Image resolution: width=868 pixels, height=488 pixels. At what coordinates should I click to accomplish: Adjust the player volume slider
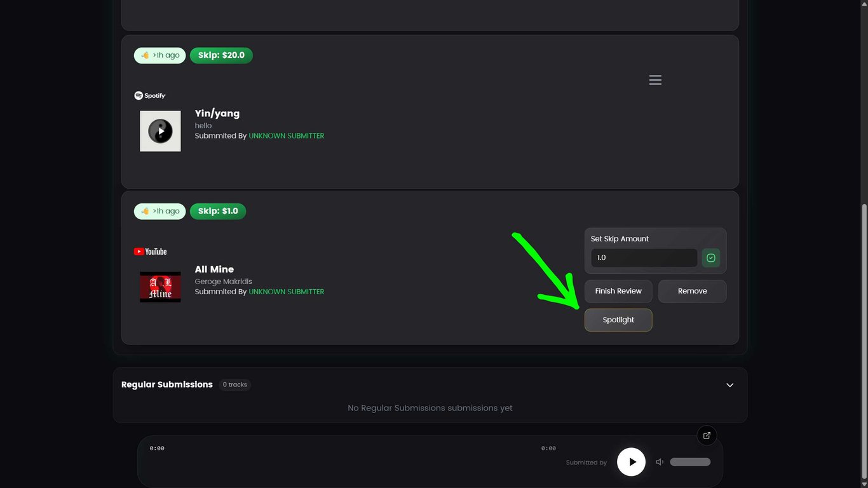[690, 462]
